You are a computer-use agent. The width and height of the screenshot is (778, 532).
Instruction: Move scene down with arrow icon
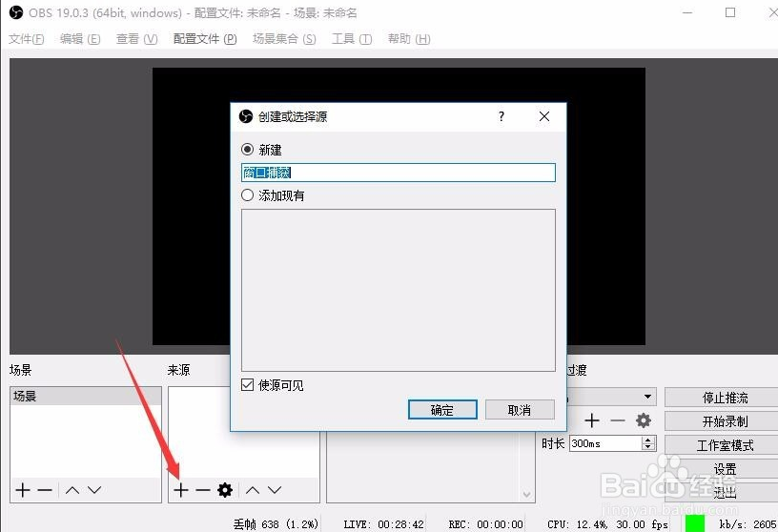(x=94, y=490)
